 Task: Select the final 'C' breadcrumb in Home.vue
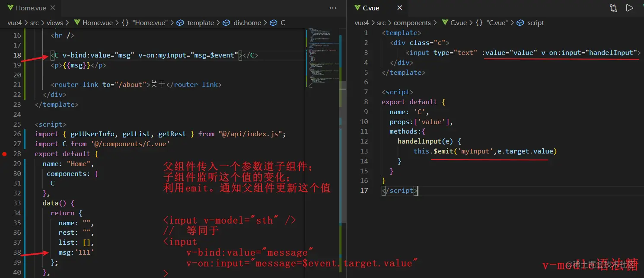pos(283,23)
